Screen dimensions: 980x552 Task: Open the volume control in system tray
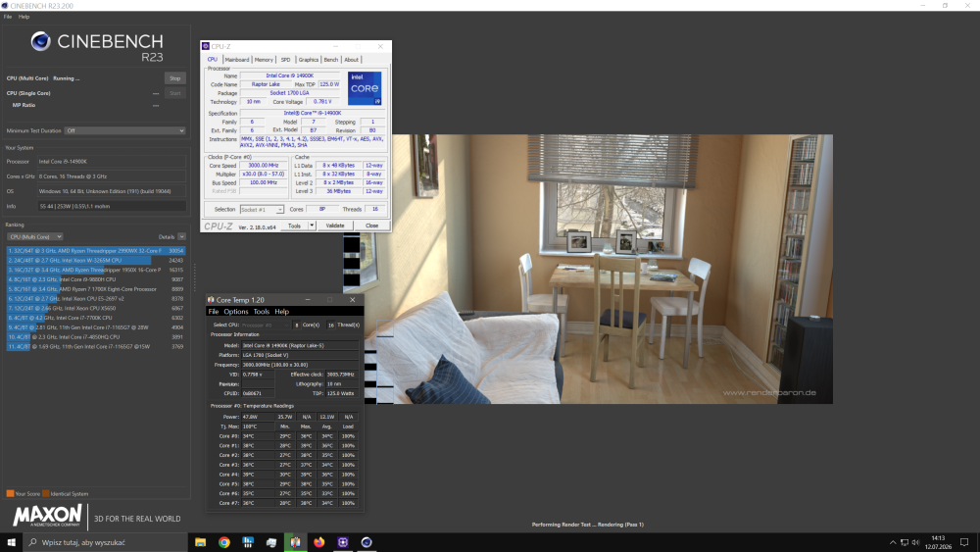coord(915,542)
